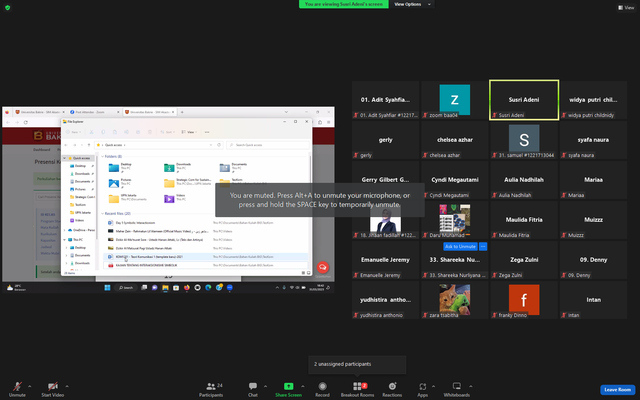Start recording with the Record icon
This screenshot has height=400, width=640.
[x=322, y=386]
